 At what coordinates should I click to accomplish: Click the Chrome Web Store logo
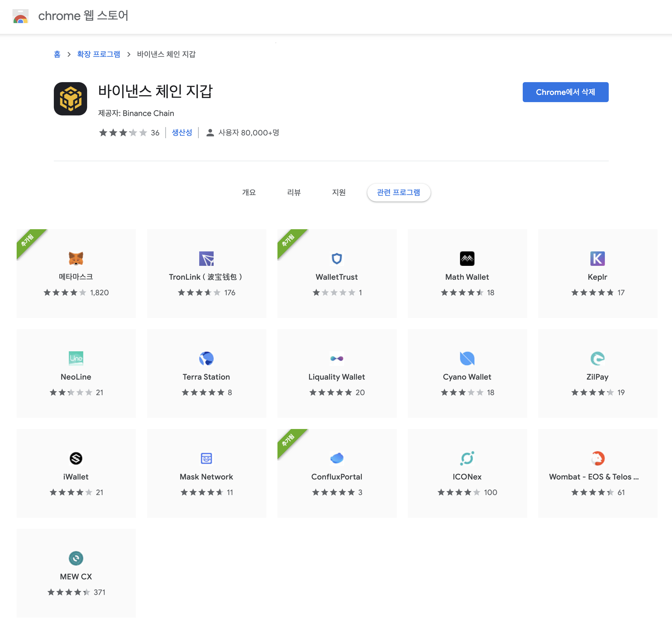(x=20, y=16)
